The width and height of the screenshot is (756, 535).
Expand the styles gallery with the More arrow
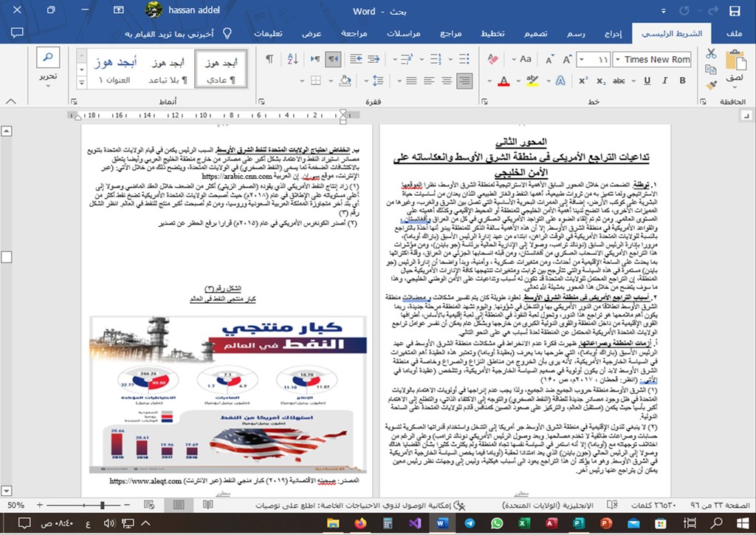tap(81, 83)
